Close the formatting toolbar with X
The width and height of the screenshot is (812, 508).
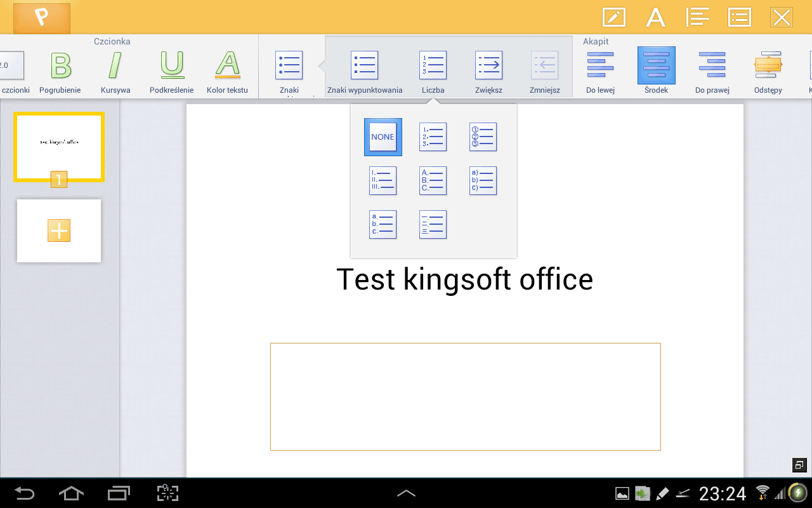pyautogui.click(x=782, y=17)
